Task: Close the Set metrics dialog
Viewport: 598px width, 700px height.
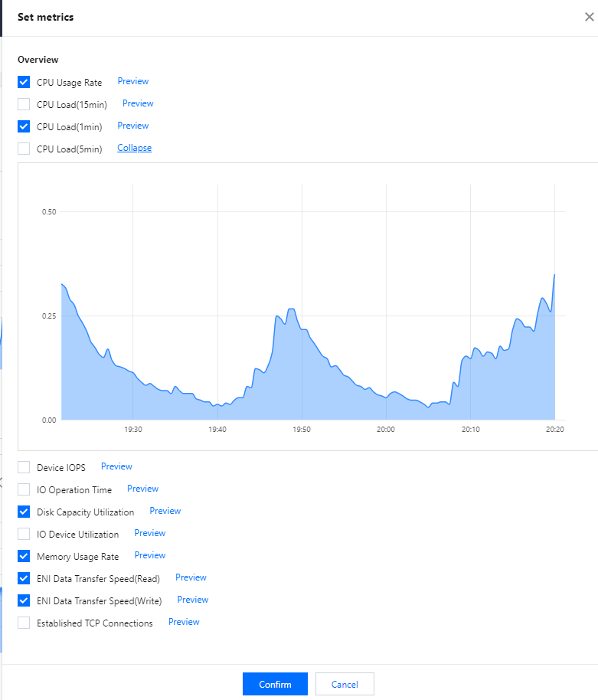Action: [589, 17]
